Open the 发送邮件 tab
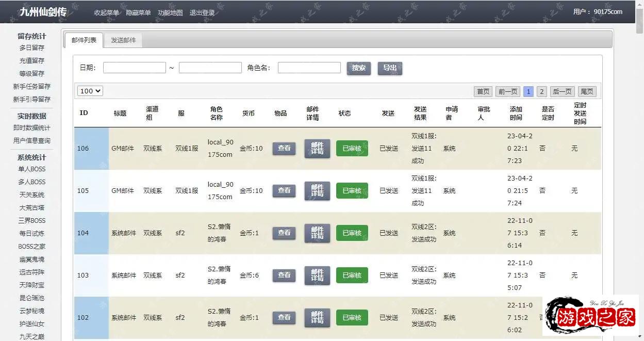The height and width of the screenshot is (341, 644). (x=123, y=40)
